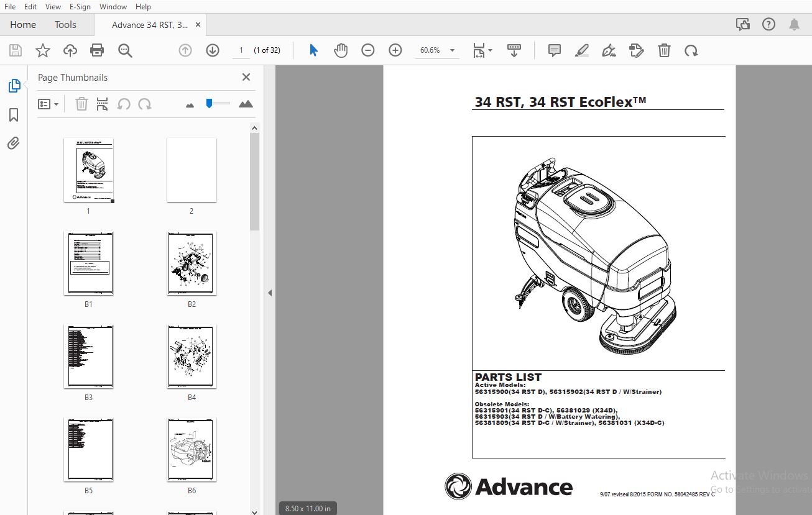This screenshot has height=515, width=812.
Task: Go to the previous page arrow
Action: (185, 50)
